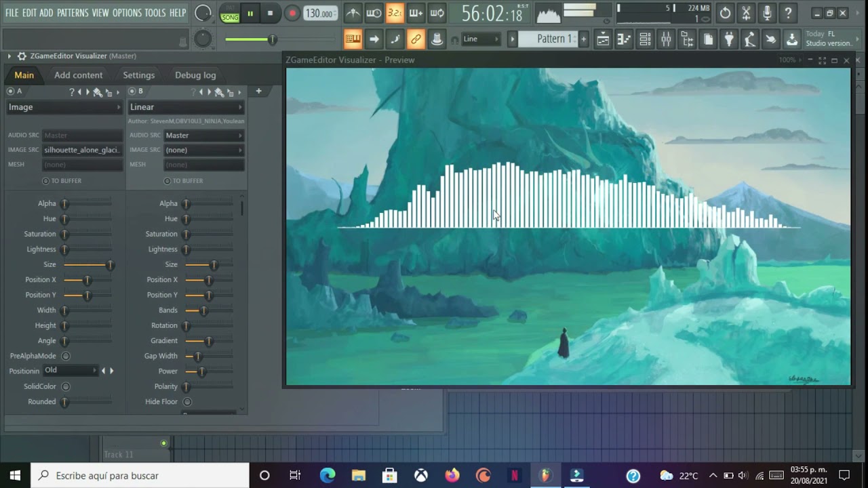Image resolution: width=868 pixels, height=488 pixels.
Task: Toggle layer A enable radio
Action: tap(10, 91)
